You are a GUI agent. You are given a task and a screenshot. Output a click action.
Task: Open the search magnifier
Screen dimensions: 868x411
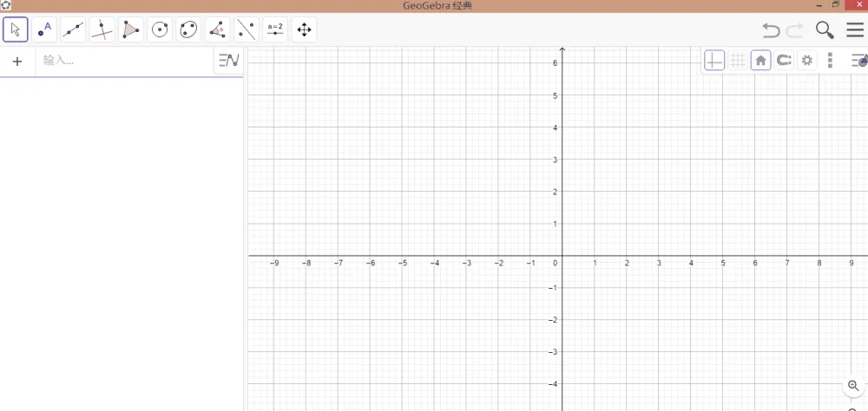point(825,29)
